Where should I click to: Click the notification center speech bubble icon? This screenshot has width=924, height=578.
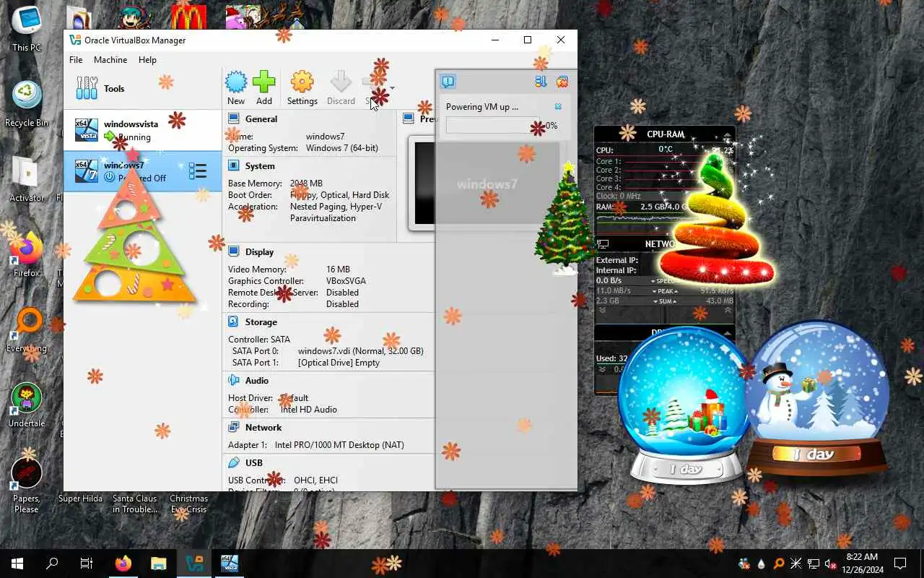point(448,82)
